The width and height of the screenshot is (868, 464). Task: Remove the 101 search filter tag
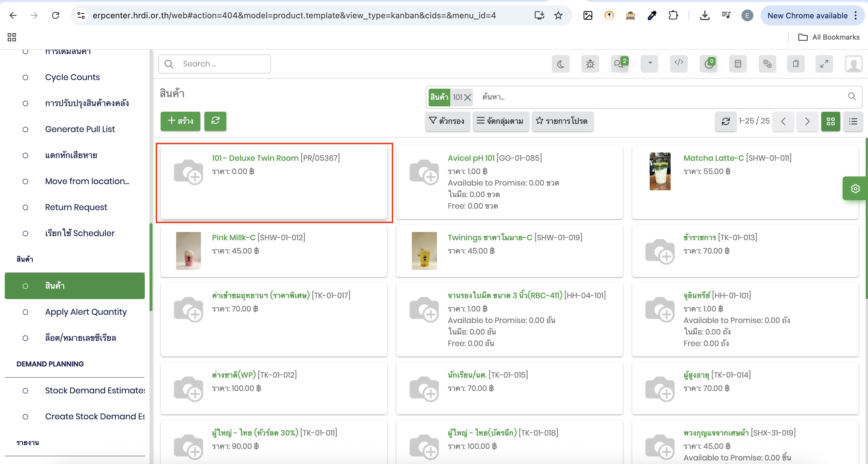point(467,98)
